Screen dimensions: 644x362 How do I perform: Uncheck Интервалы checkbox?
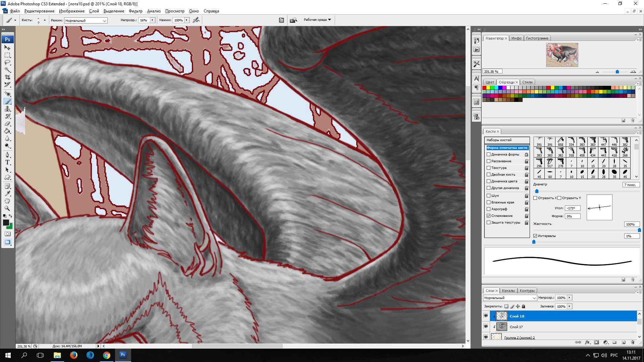[535, 236]
